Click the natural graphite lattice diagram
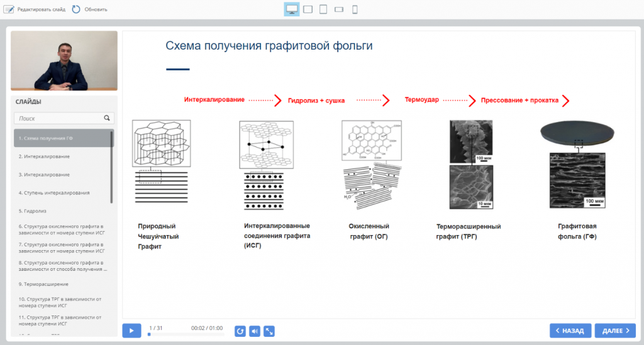This screenshot has height=345, width=644. pos(162,143)
